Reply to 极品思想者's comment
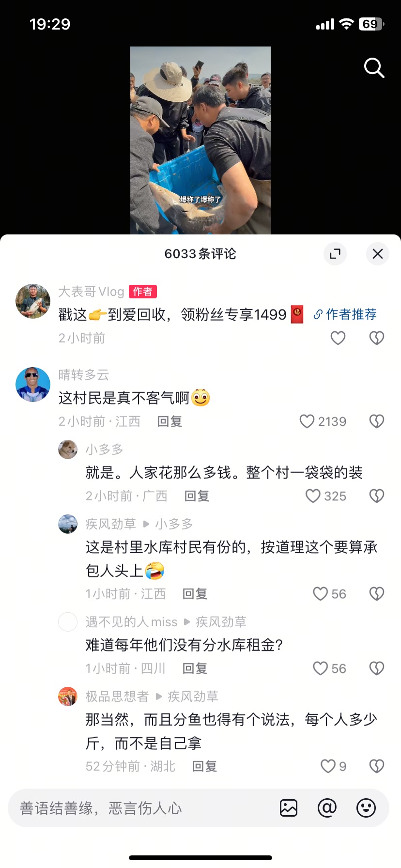 [x=204, y=766]
